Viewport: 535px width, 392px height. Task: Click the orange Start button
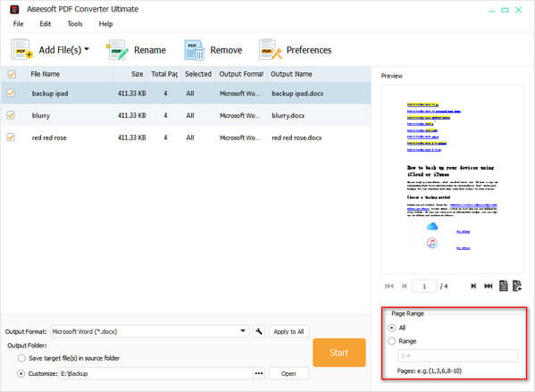[339, 353]
